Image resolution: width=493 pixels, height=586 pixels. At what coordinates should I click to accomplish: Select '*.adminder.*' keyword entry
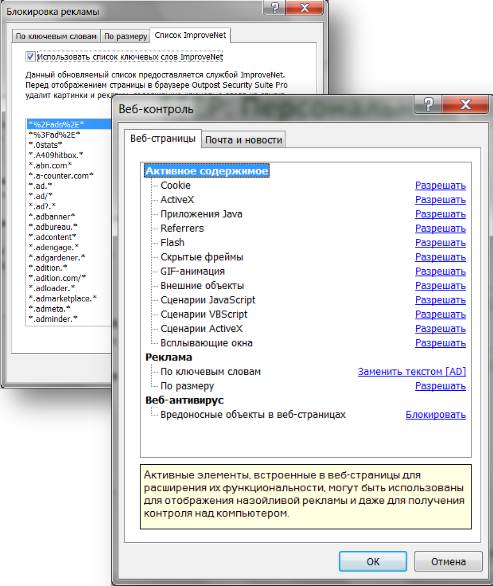pos(53,319)
